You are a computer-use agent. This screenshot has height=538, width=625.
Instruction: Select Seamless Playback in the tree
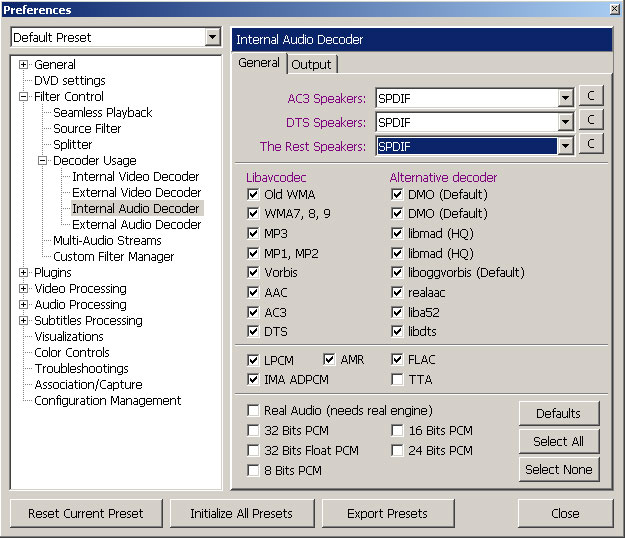tap(103, 113)
